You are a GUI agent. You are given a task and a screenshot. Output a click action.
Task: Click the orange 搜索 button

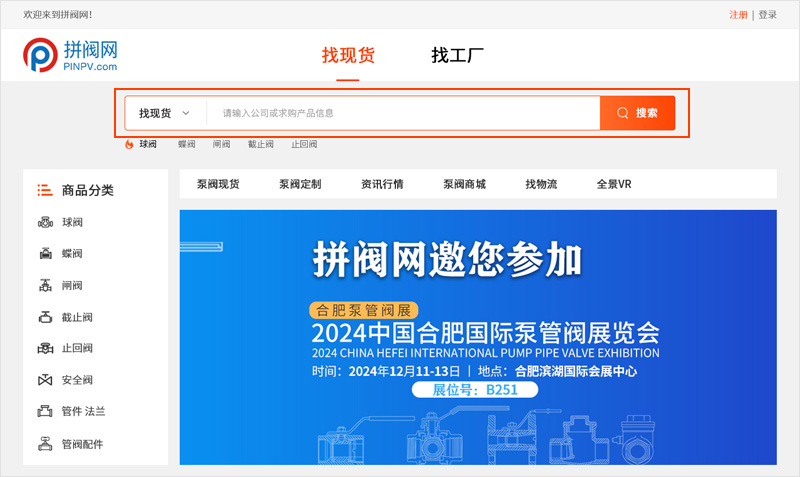[638, 113]
